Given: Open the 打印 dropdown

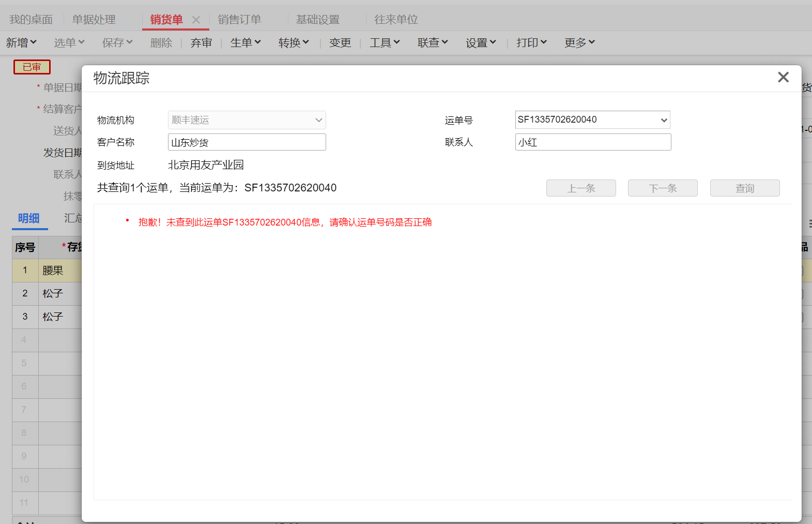Looking at the screenshot, I should click(531, 43).
